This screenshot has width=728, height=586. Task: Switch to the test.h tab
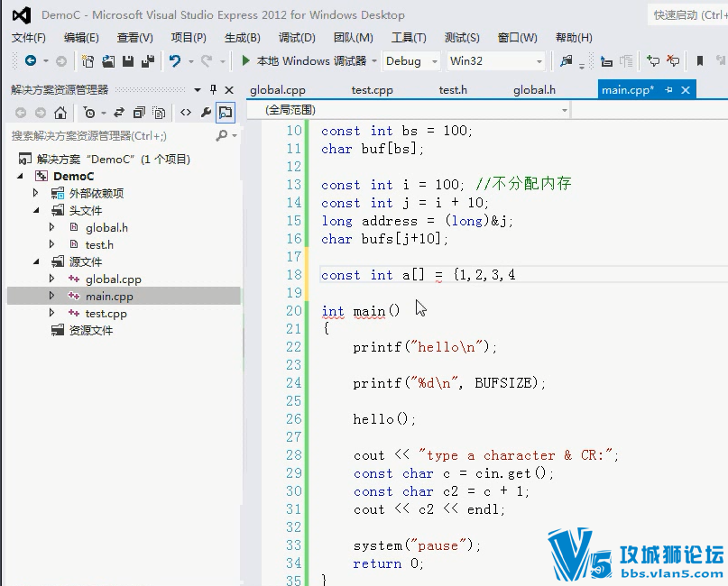click(x=453, y=90)
